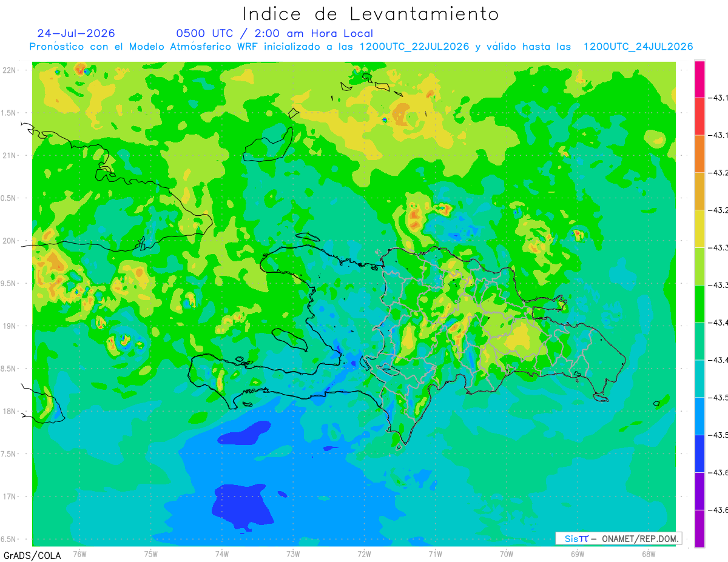Click the '7.5N' latitude label
728x562 pixels.
pos(8,453)
